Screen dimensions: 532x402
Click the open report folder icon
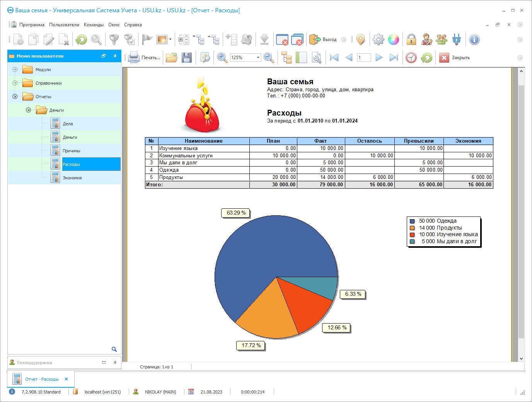point(172,58)
